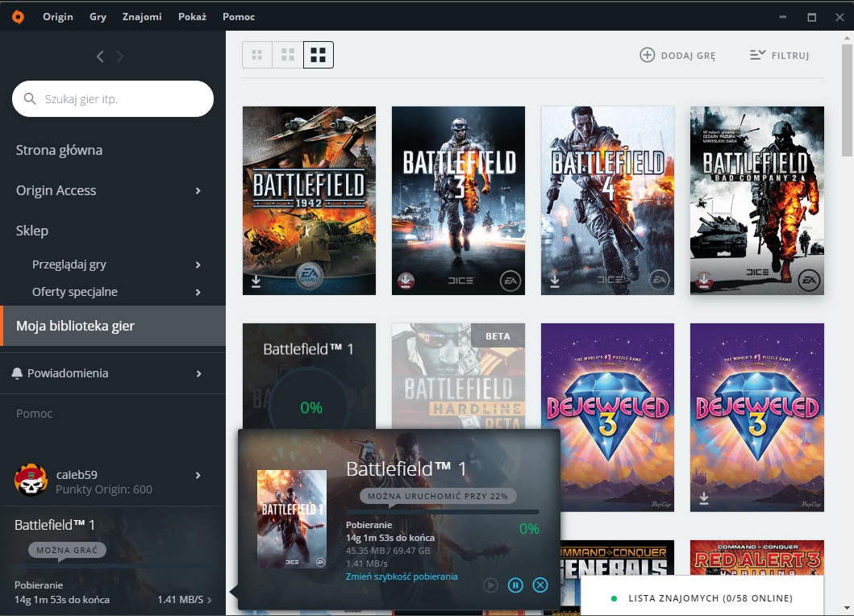Click the Origin logo icon

pyautogui.click(x=18, y=17)
